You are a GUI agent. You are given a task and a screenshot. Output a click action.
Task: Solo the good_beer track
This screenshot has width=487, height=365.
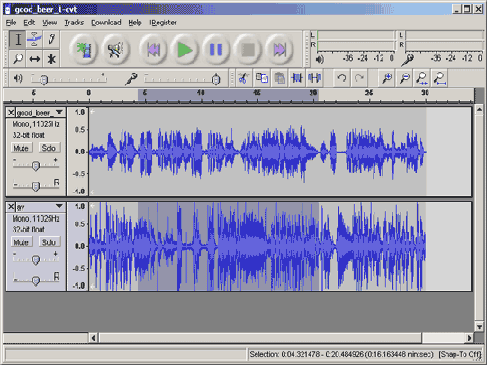(x=49, y=148)
